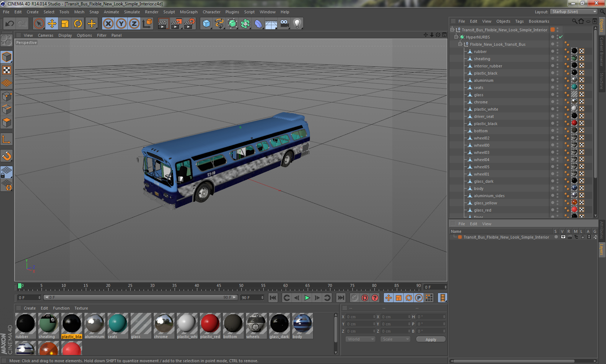Image resolution: width=606 pixels, height=364 pixels.
Task: Select the chrome material swatch
Action: [164, 326]
